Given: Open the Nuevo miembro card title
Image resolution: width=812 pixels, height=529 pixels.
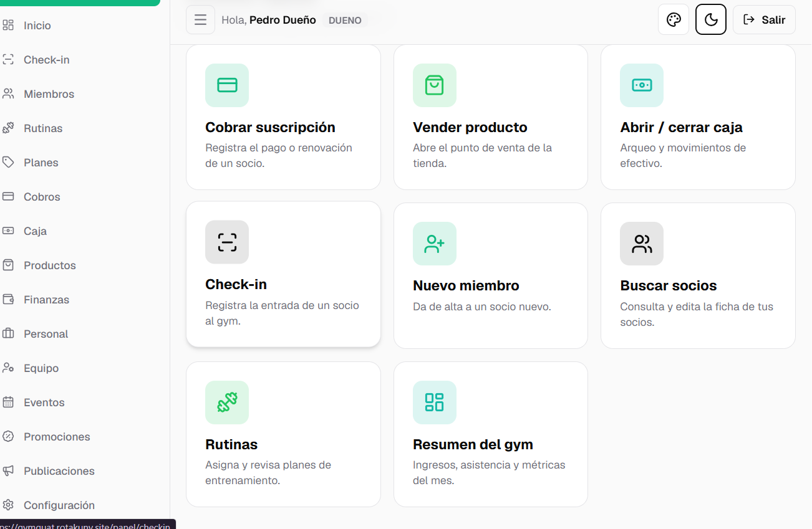Looking at the screenshot, I should point(466,285).
